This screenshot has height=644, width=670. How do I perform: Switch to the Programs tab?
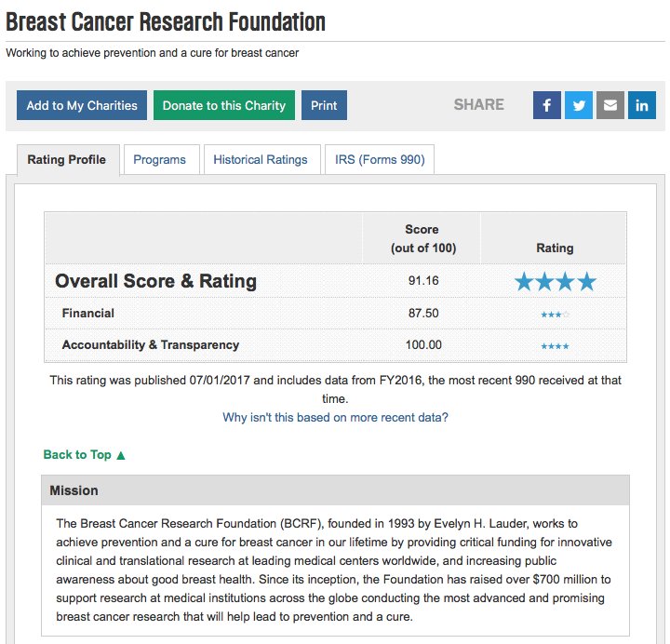[x=162, y=160]
